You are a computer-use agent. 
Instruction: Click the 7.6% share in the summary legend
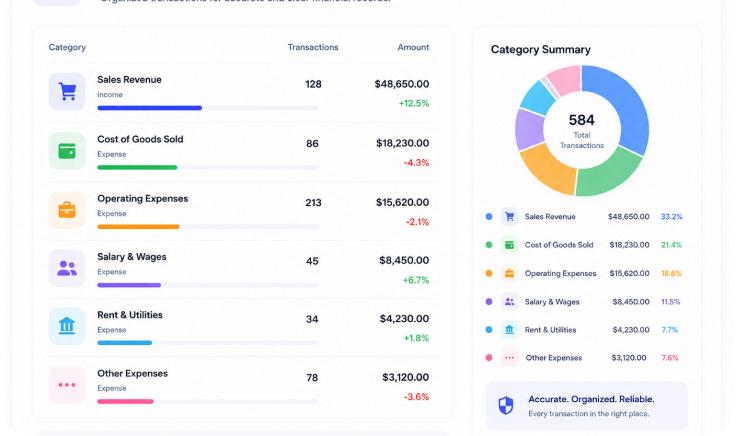pyautogui.click(x=670, y=358)
